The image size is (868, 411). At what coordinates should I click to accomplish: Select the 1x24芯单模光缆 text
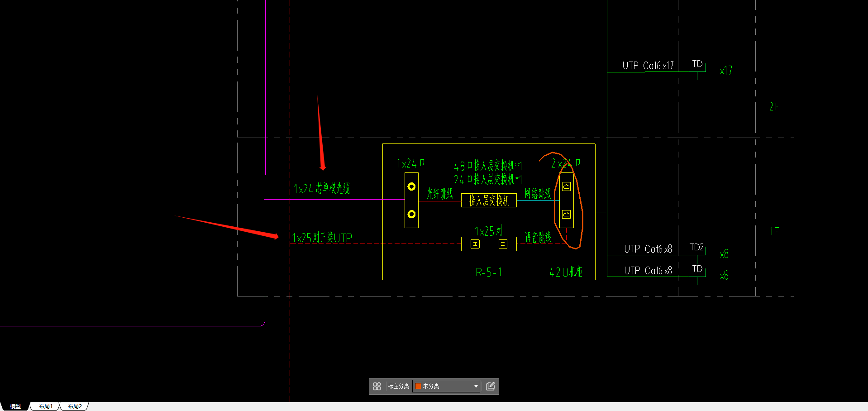(322, 188)
